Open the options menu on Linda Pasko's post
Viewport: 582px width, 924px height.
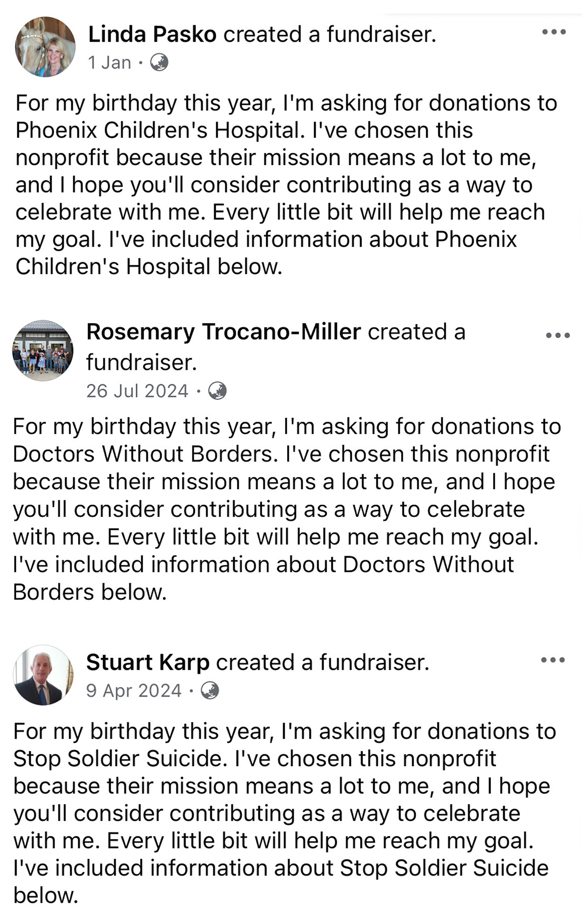(x=554, y=33)
